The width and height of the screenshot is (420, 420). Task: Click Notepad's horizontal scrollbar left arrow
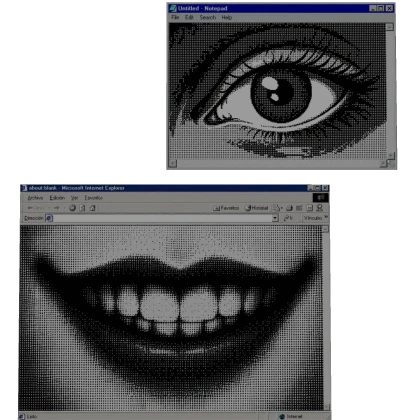point(173,163)
